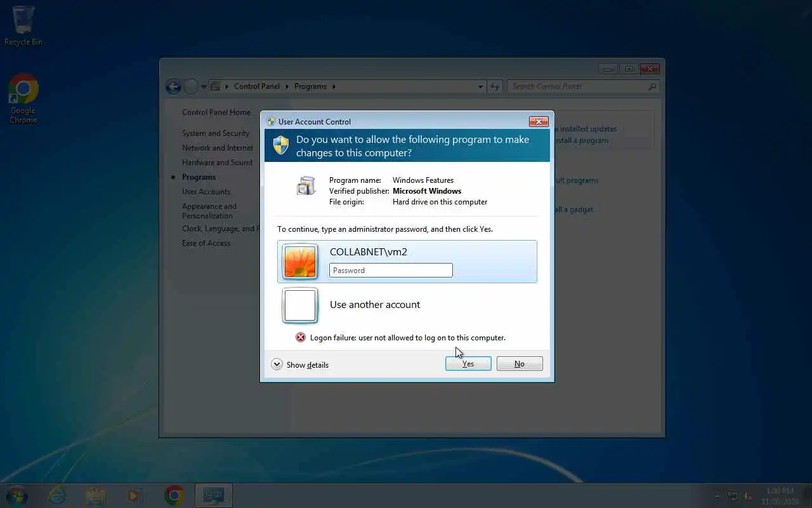Click the UAC shield icon in banner
The image size is (812, 508).
click(281, 145)
